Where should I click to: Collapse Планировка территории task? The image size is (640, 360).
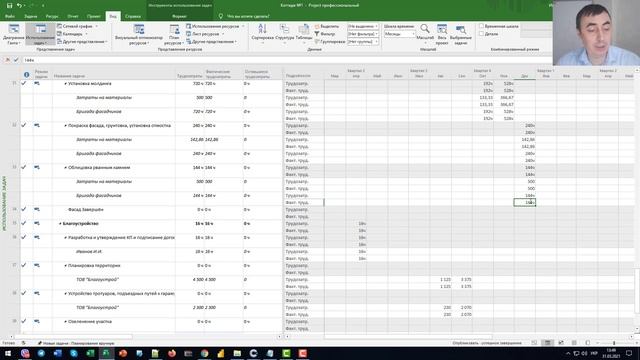coord(65,266)
